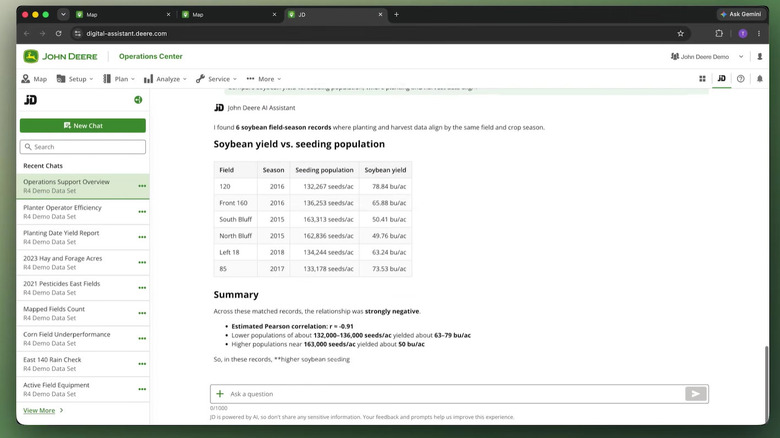Expand the Plan menu
This screenshot has width=780, height=438.
[118, 79]
